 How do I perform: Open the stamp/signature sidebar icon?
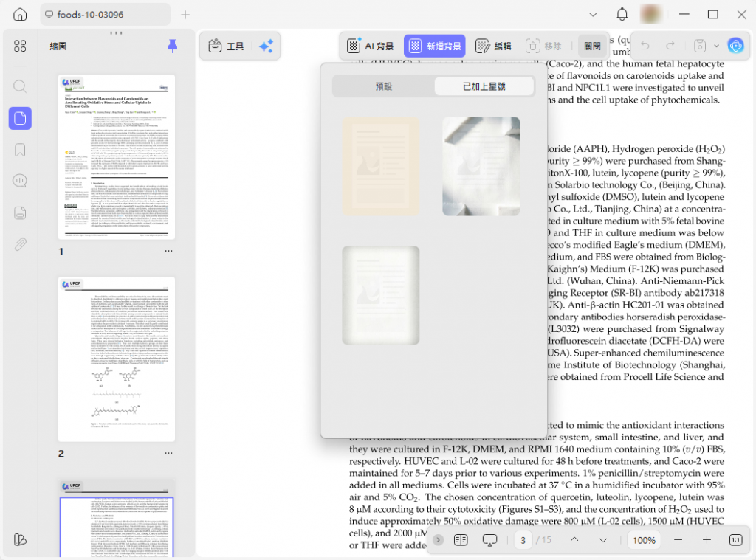tap(20, 212)
